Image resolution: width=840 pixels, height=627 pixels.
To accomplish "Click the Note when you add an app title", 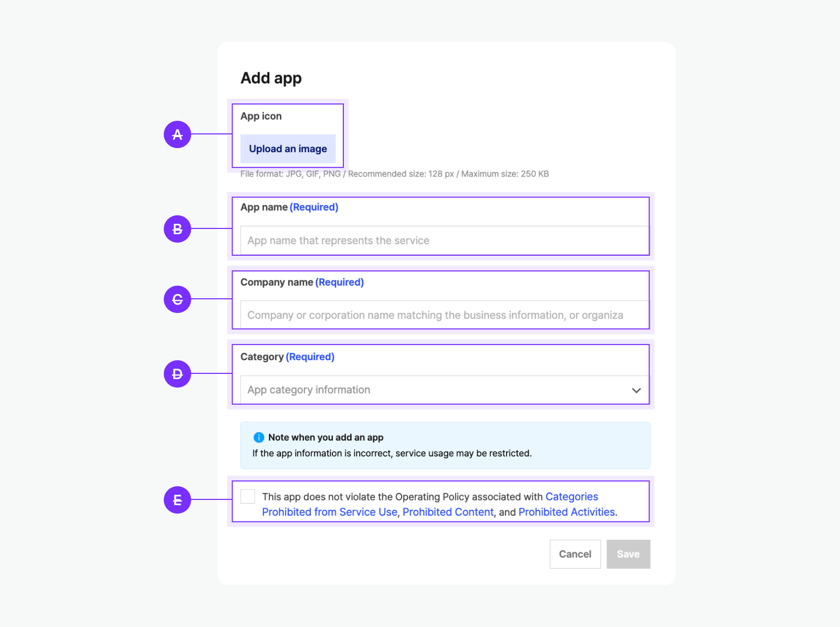I will point(325,437).
